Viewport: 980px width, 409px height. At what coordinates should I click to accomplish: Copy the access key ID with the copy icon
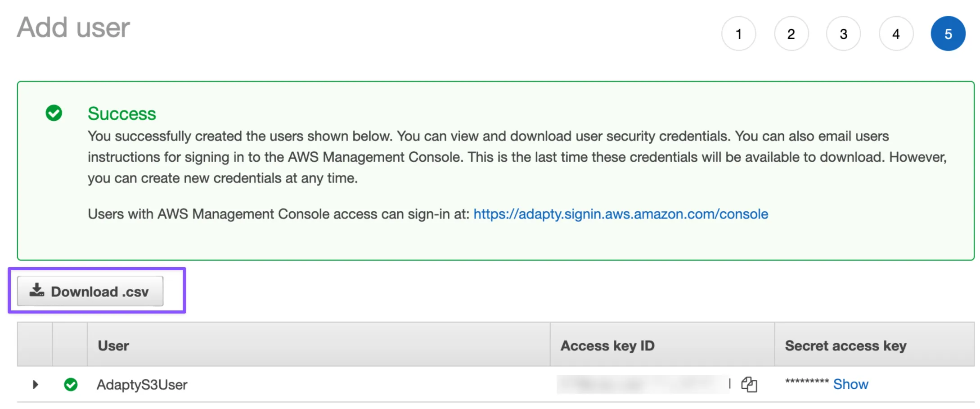pos(749,384)
